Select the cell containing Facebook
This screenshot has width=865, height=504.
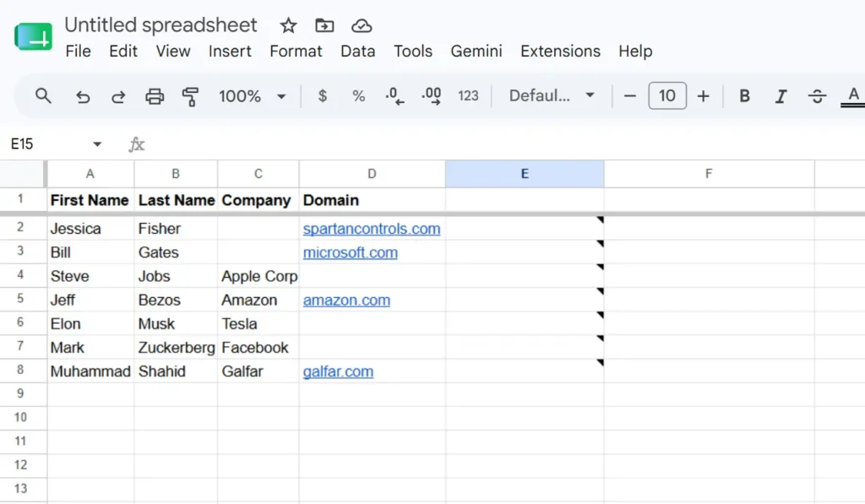click(258, 347)
